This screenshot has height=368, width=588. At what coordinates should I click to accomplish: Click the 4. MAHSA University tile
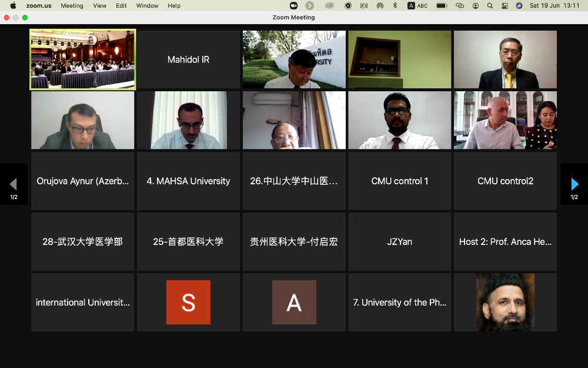[x=188, y=181]
